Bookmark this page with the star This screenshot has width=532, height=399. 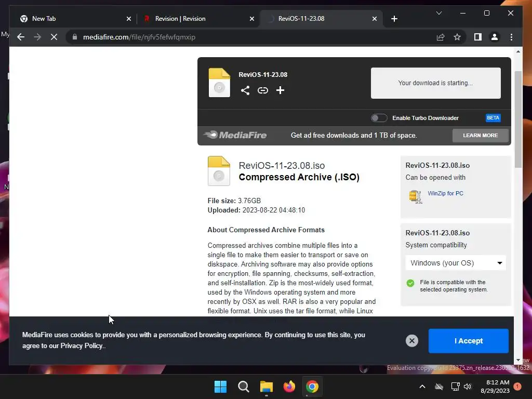[457, 37]
